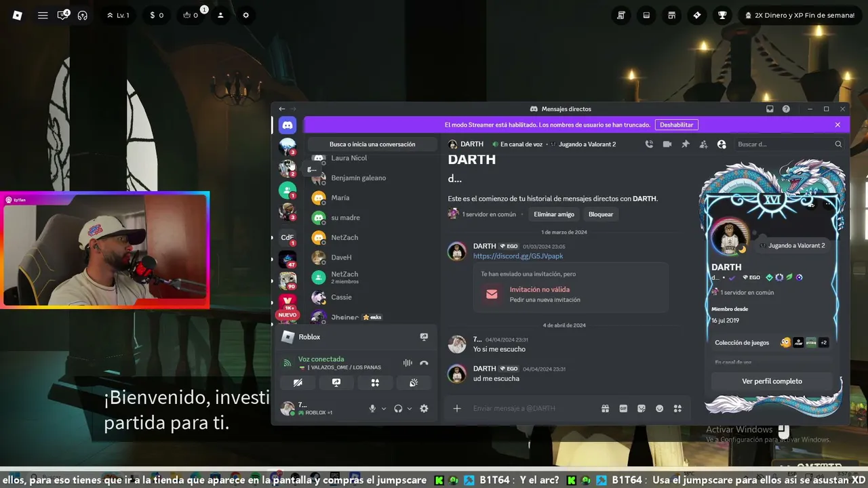Open the Discord help question mark icon
Viewport: 868px width, 488px height.
pyautogui.click(x=786, y=109)
